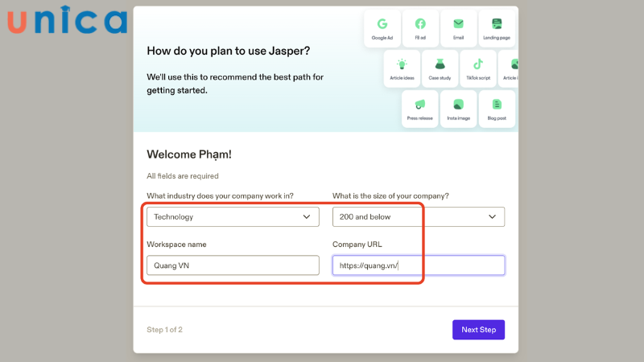Focus the Company URL text field

click(x=419, y=265)
